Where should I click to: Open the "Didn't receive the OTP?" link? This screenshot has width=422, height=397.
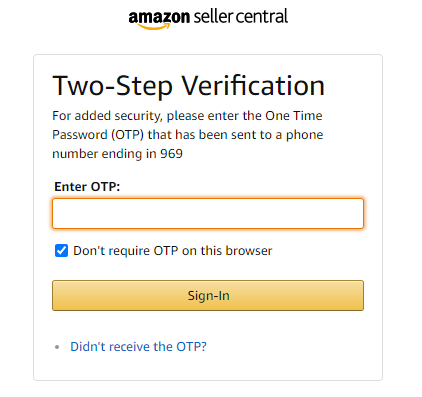[138, 347]
